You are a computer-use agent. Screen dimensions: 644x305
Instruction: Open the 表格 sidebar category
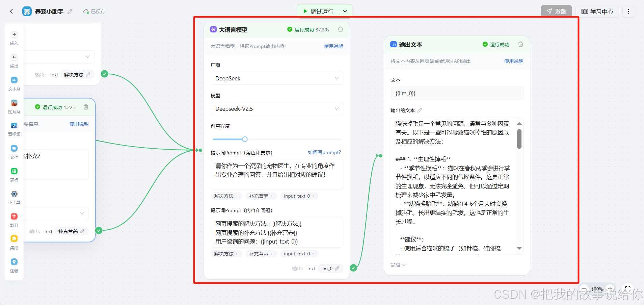[x=14, y=175]
